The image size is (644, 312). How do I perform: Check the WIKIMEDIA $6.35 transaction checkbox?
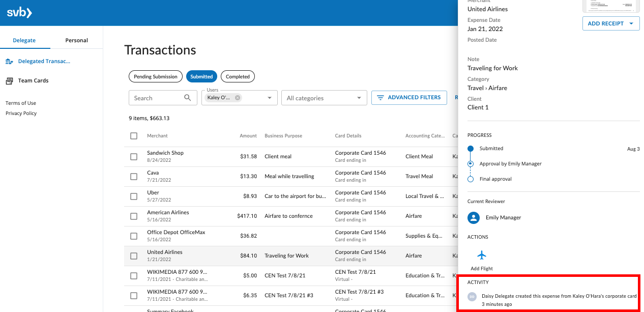tap(134, 296)
